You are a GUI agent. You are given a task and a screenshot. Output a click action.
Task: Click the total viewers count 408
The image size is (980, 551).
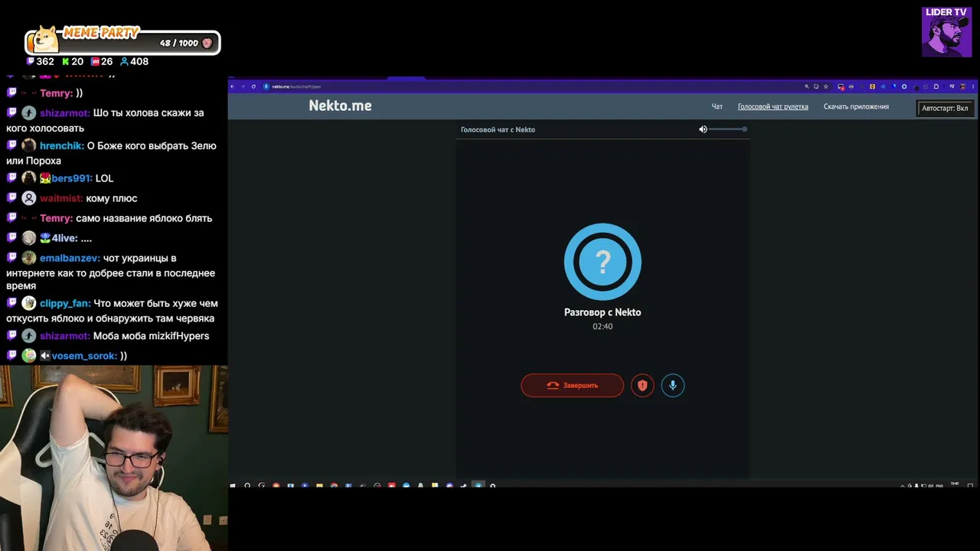(x=134, y=61)
